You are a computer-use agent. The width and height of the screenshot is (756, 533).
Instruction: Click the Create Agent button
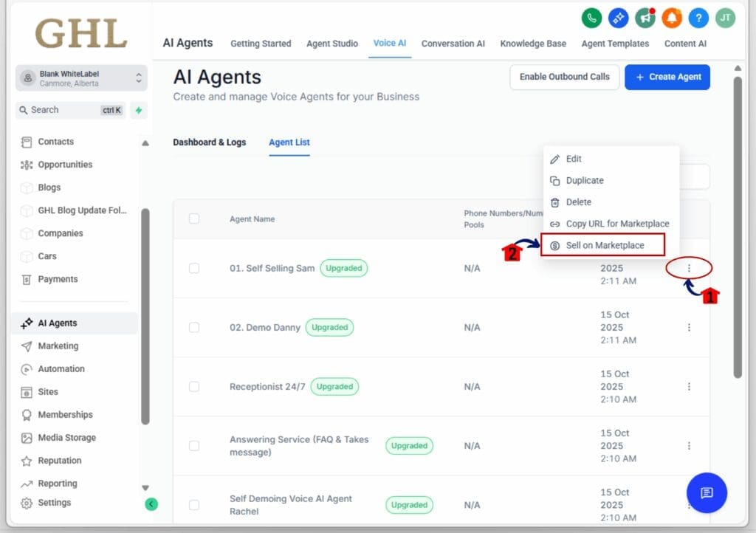tap(667, 77)
